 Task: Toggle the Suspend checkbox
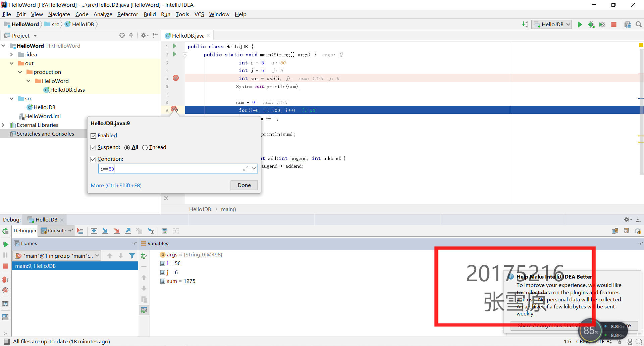pyautogui.click(x=93, y=148)
